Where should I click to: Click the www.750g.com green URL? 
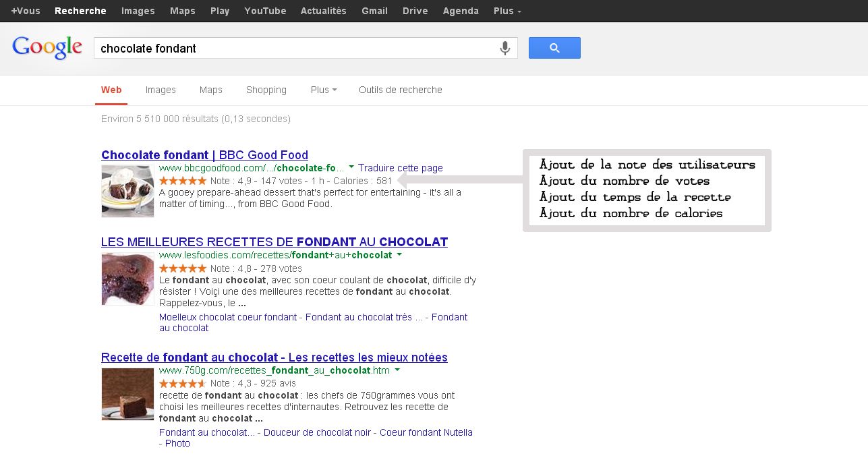(x=274, y=370)
